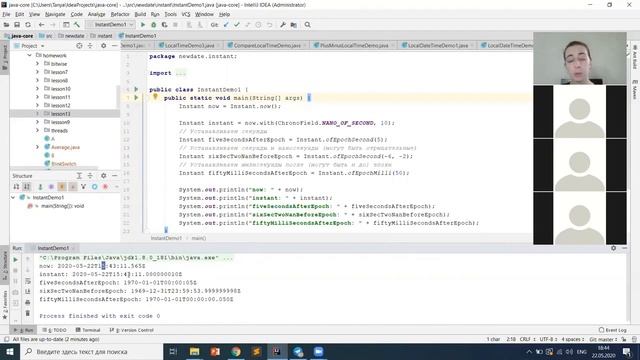Update project with the blue Git checkmark
This screenshot has width=640, height=360.
226,25
